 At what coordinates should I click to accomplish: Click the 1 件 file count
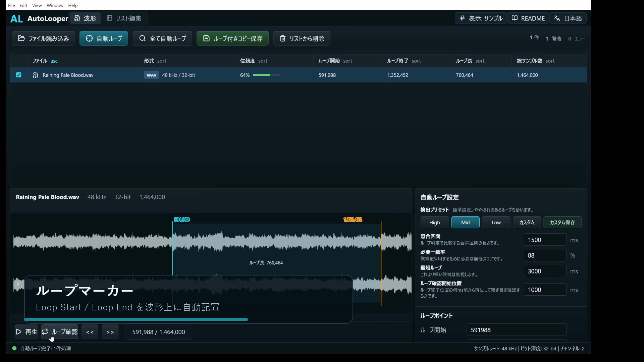point(535,38)
